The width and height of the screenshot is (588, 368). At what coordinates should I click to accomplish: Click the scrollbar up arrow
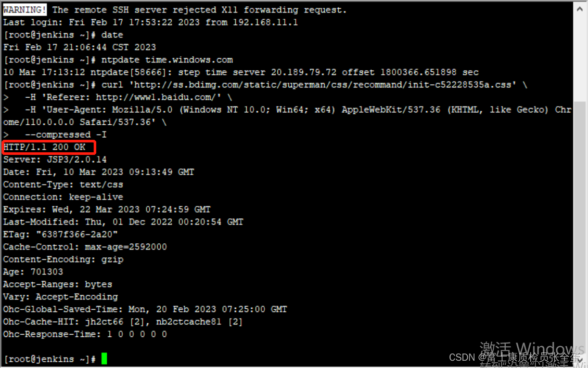[x=580, y=9]
